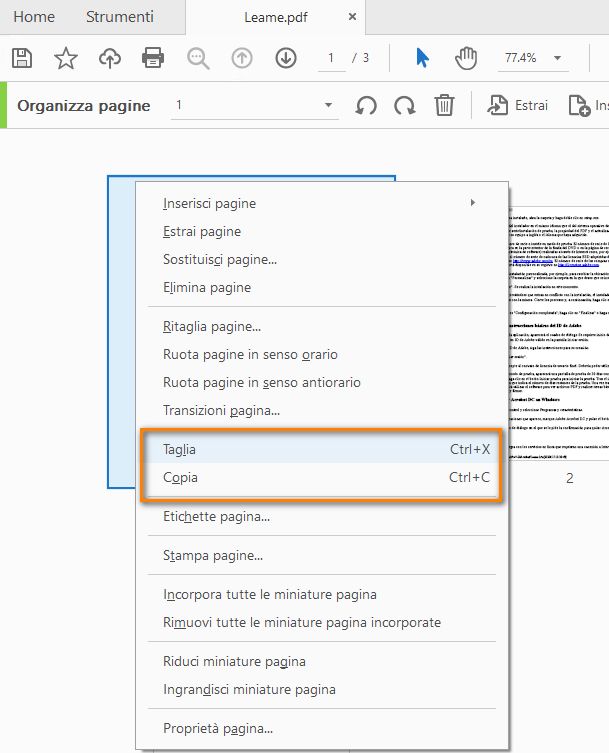Choose Etichette pagina... menu item
Viewport: 609px width, 753px height.
pos(322,517)
